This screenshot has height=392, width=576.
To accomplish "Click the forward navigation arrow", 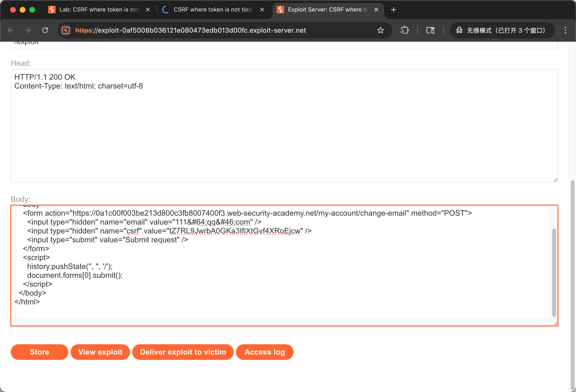I will point(28,30).
